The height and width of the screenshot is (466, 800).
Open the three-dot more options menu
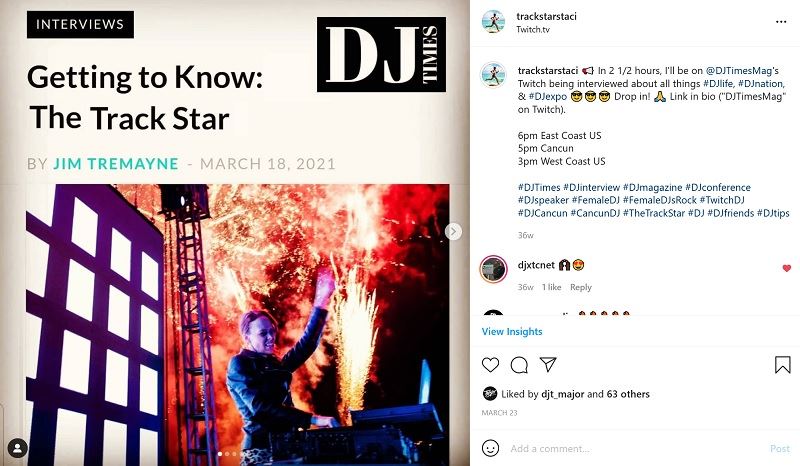click(781, 22)
